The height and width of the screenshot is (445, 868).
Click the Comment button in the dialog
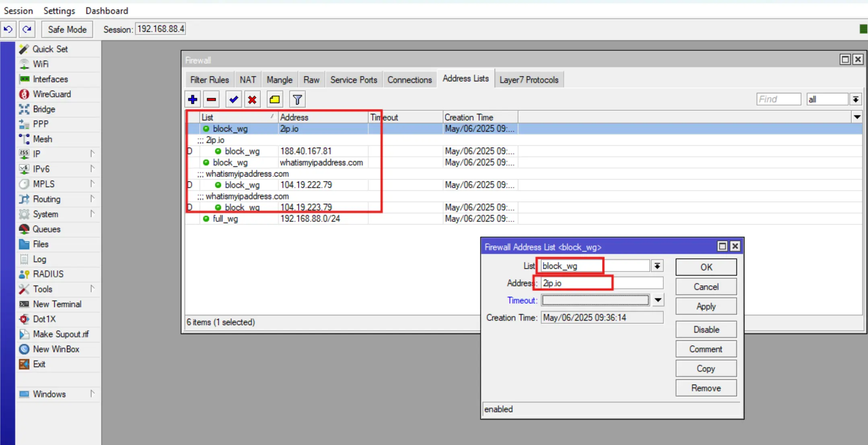click(x=706, y=349)
